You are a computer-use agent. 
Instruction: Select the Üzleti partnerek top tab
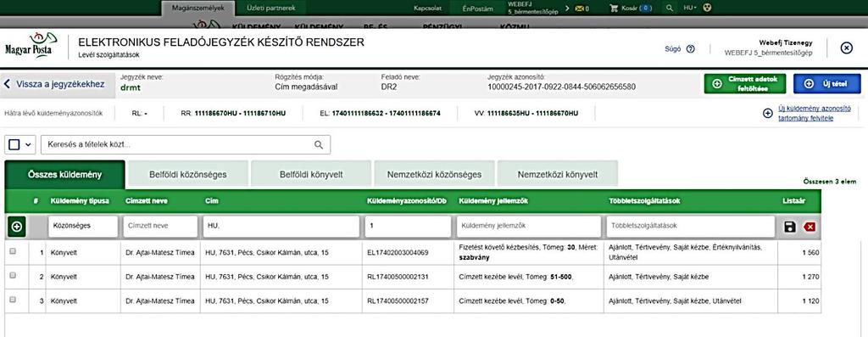click(x=271, y=8)
